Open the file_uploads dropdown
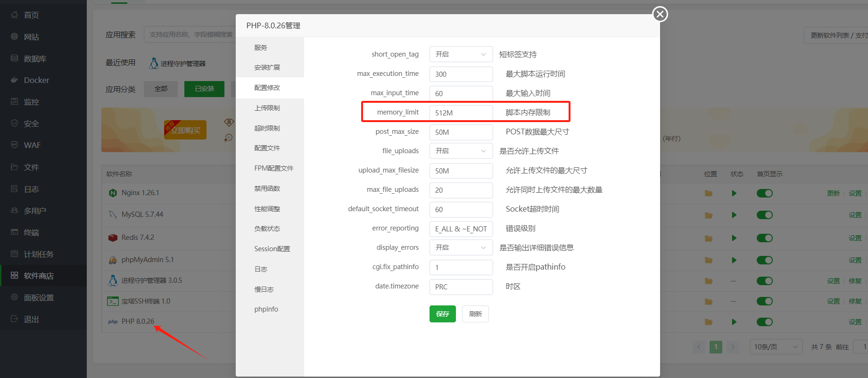Image resolution: width=868 pixels, height=378 pixels. pos(461,151)
